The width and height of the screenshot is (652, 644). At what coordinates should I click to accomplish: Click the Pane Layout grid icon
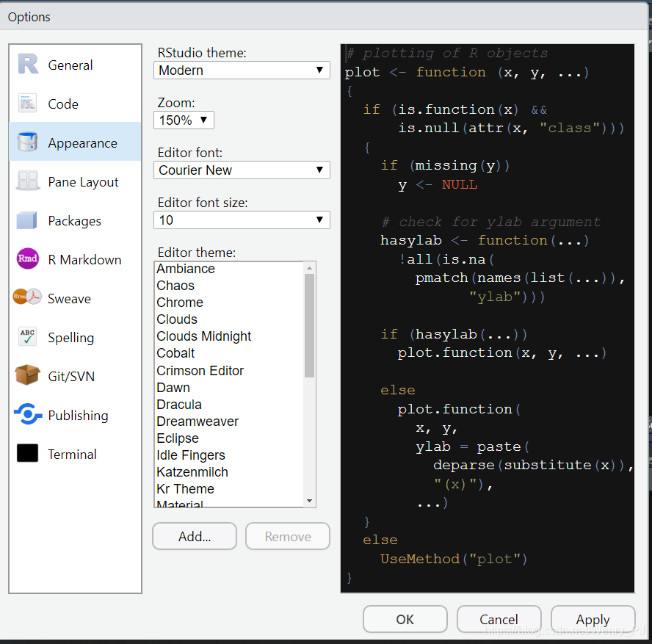point(28,181)
